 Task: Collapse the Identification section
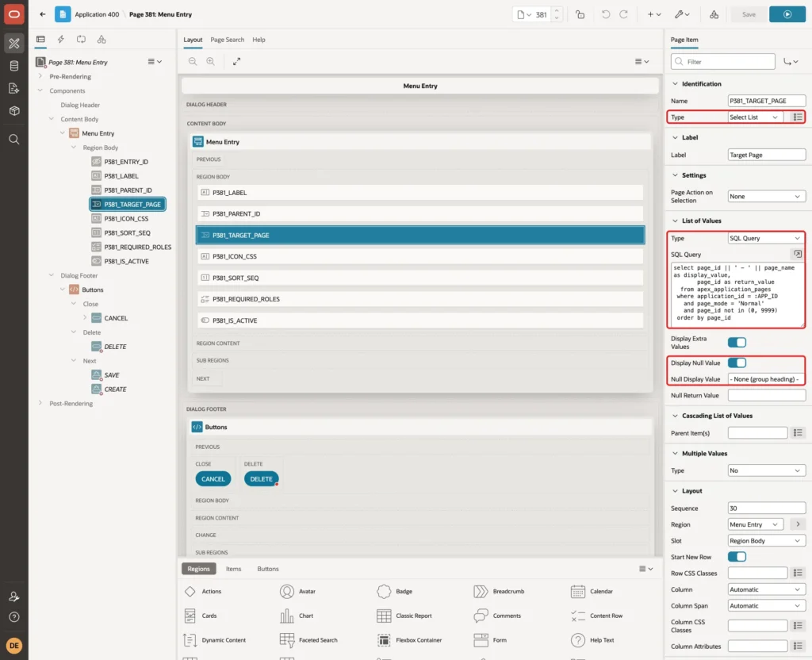[x=674, y=84]
